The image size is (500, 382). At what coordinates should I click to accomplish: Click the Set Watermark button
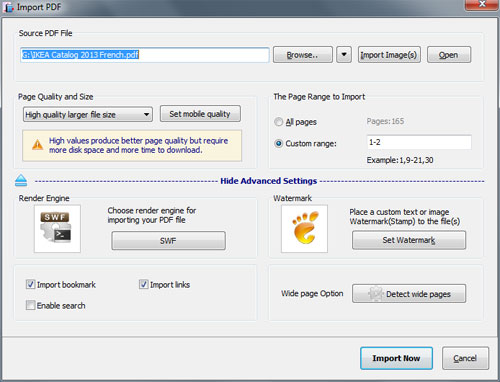pyautogui.click(x=409, y=240)
